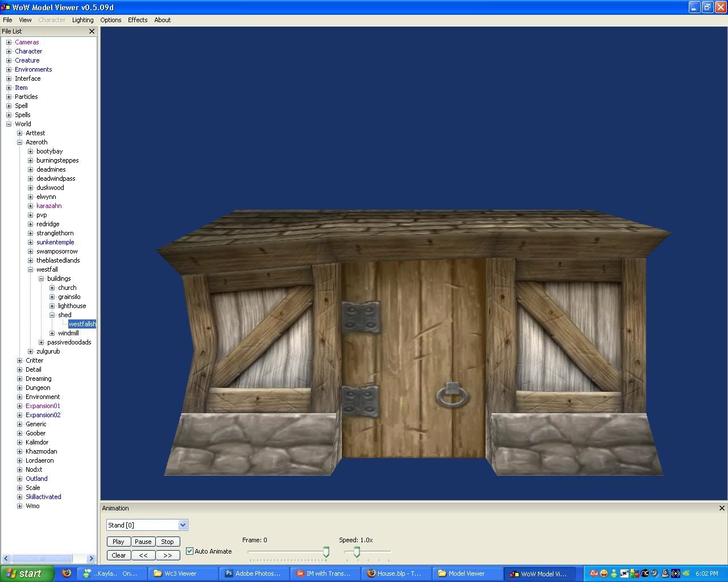This screenshot has width=728, height=582.
Task: Toggle the Auto Animate checkbox
Action: pyautogui.click(x=190, y=551)
